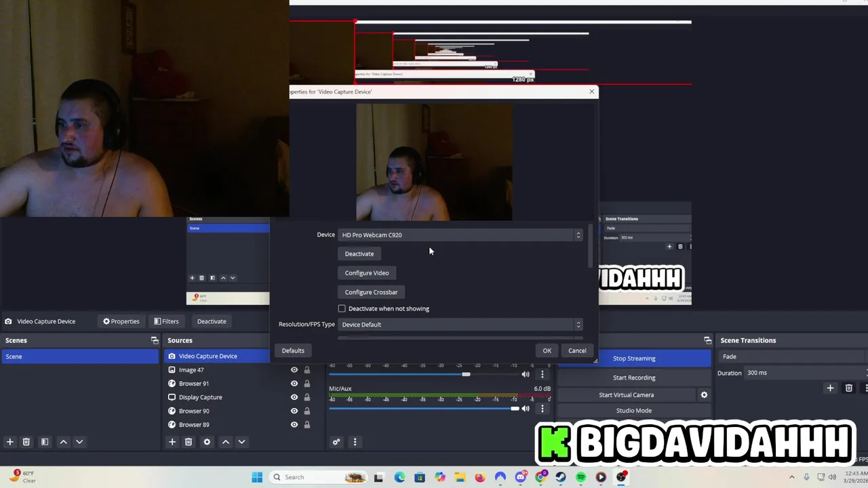
Task: Enable Deactivate when not showing checkbox
Action: coord(342,308)
